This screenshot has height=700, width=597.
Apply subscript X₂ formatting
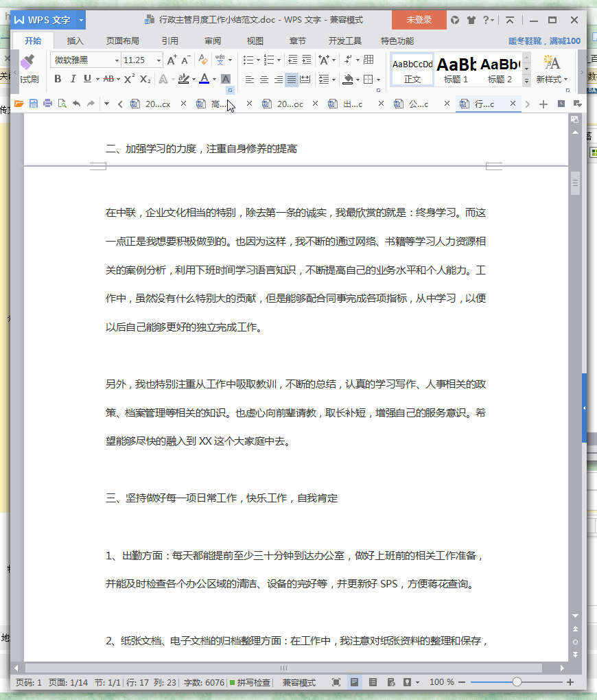[x=145, y=79]
